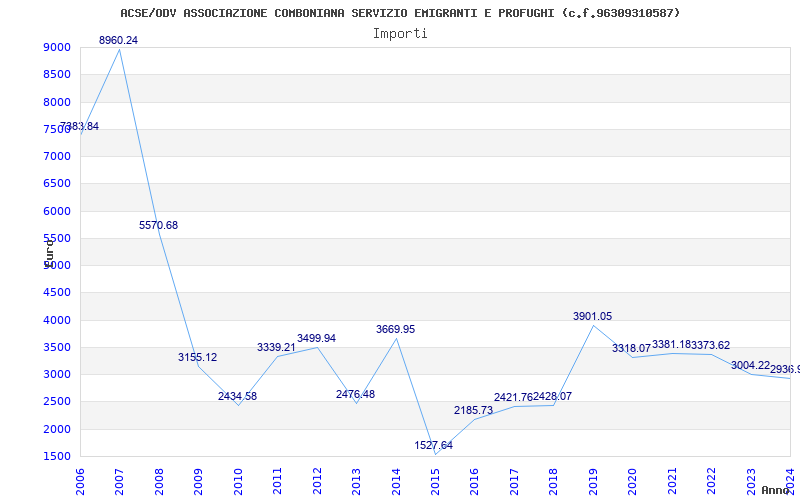Select the 2015 year tick on the x-axis
The image size is (800, 500).
click(x=436, y=478)
